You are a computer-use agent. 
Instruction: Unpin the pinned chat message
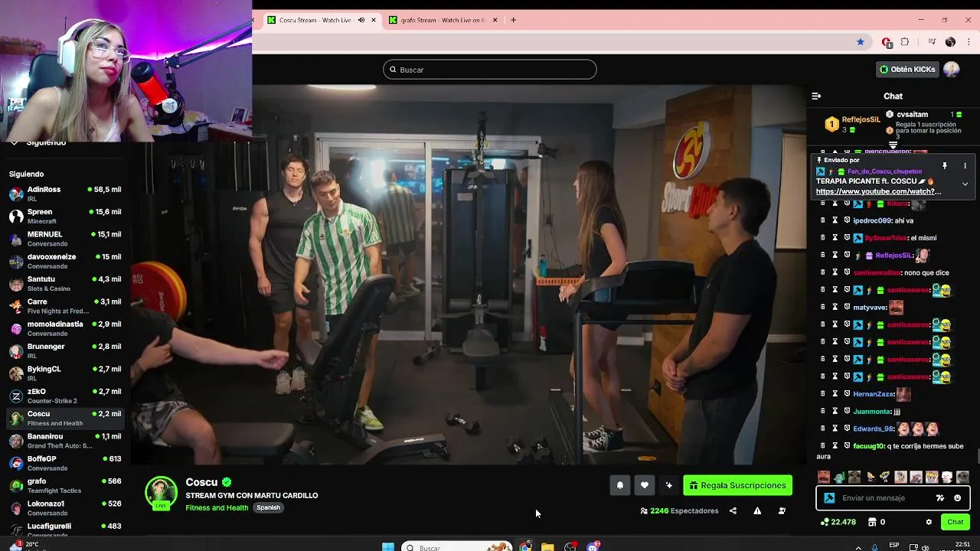[x=945, y=165]
